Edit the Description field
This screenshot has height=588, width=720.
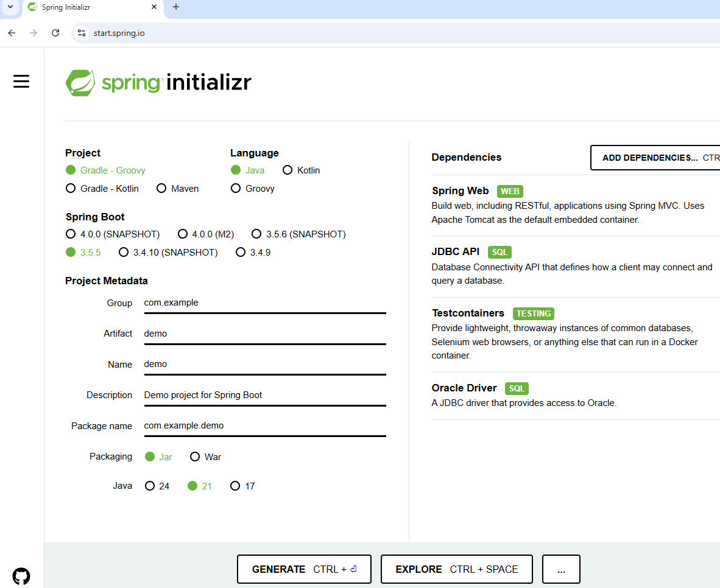(x=265, y=395)
